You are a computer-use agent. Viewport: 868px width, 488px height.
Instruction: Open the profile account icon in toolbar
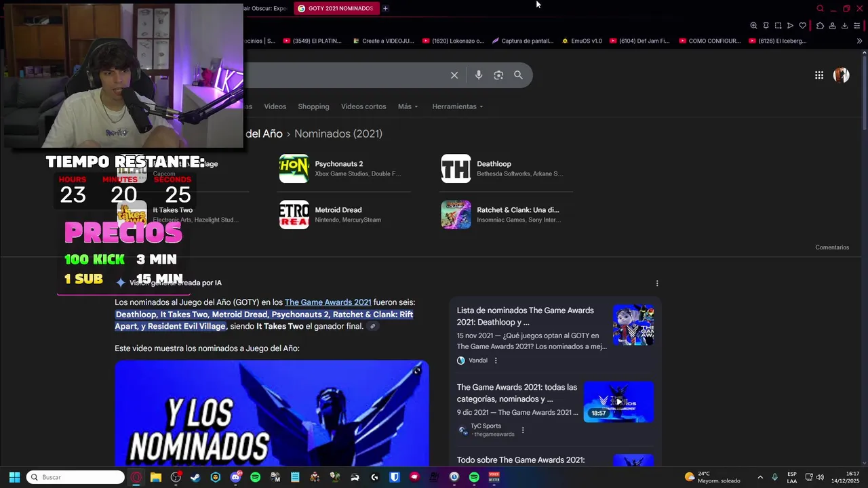coord(832,26)
